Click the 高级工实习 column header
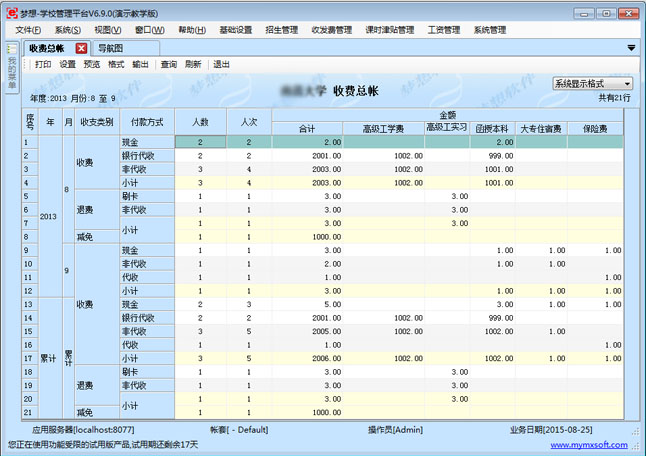646x456 pixels. 447,128
